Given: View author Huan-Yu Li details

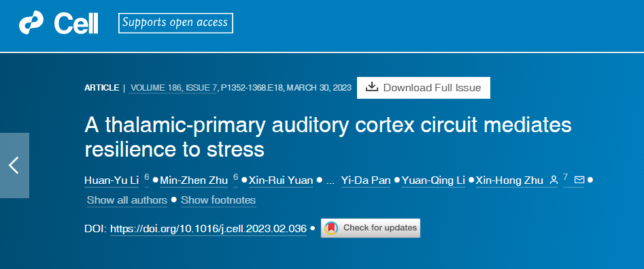Looking at the screenshot, I should 112,180.
